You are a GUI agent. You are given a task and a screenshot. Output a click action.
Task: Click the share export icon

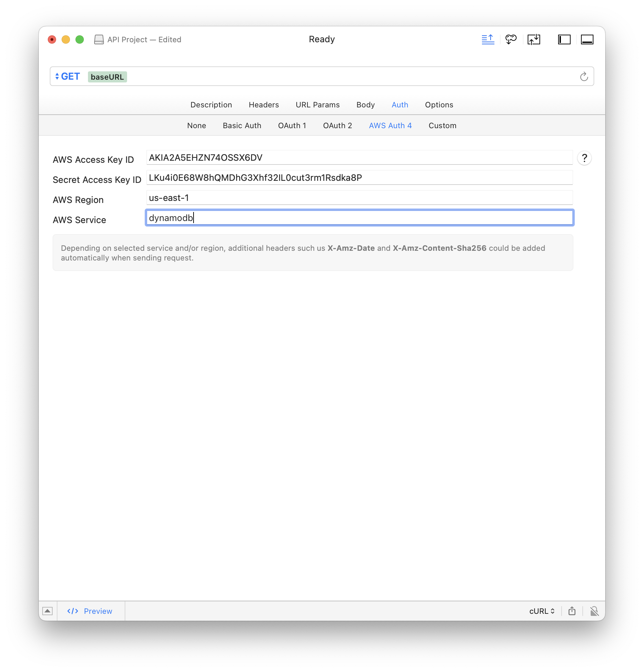click(x=572, y=611)
